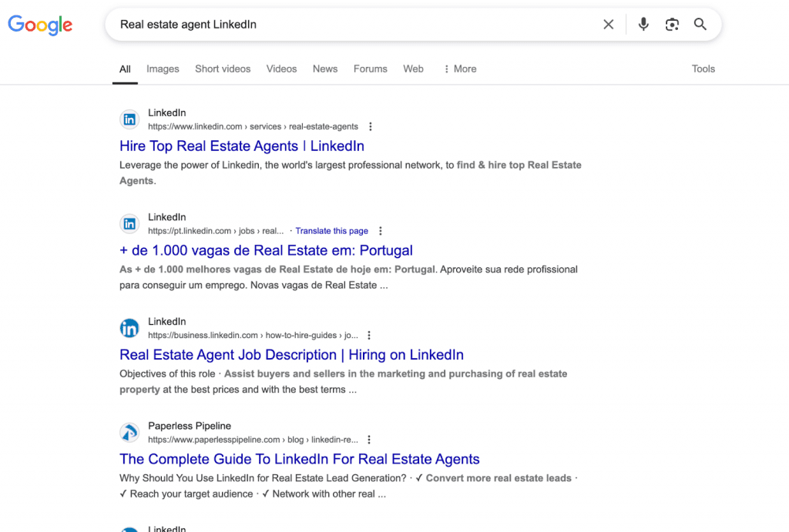Click the LinkedIn favicon beside the first result

point(129,119)
